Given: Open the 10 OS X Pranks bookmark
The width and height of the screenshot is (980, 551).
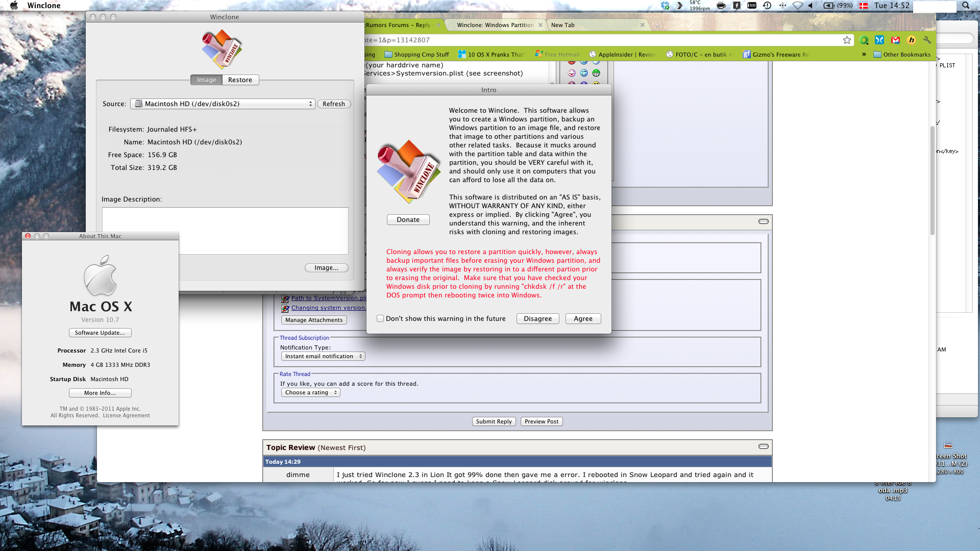Looking at the screenshot, I should point(491,55).
